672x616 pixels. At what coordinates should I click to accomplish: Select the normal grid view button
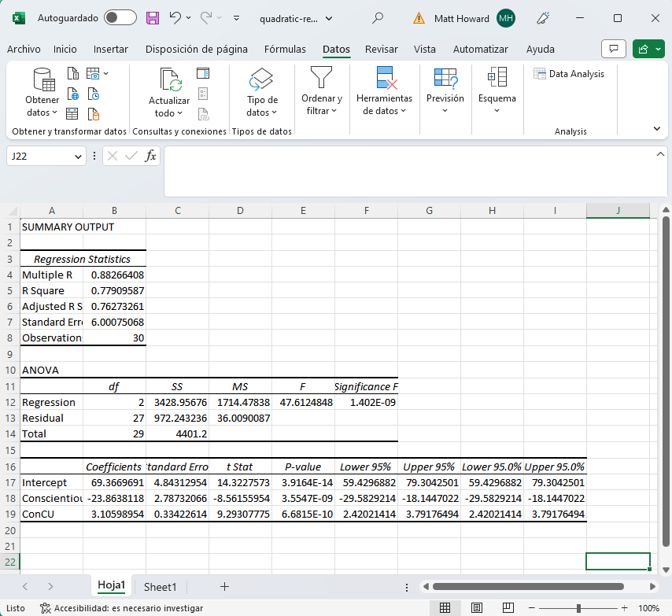pos(445,608)
